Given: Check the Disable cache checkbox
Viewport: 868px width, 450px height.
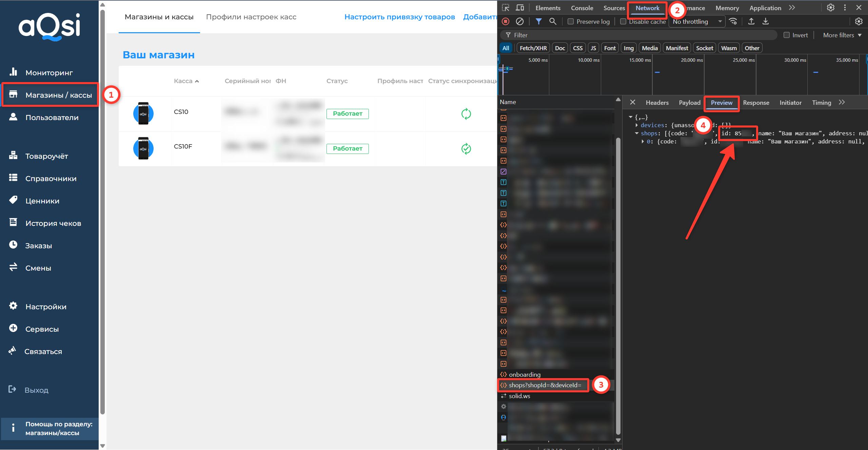Looking at the screenshot, I should (623, 21).
